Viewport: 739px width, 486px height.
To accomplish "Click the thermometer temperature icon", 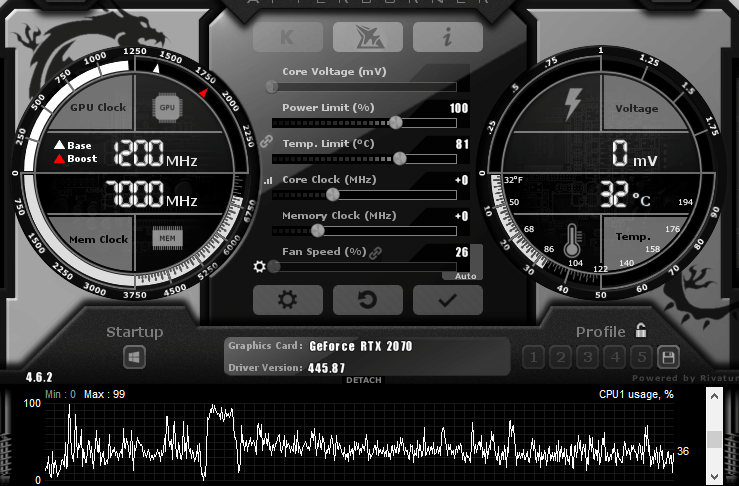I will 572,240.
